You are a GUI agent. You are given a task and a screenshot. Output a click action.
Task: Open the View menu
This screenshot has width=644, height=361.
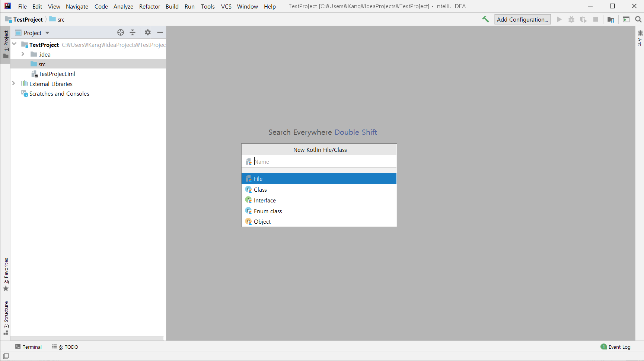[54, 6]
